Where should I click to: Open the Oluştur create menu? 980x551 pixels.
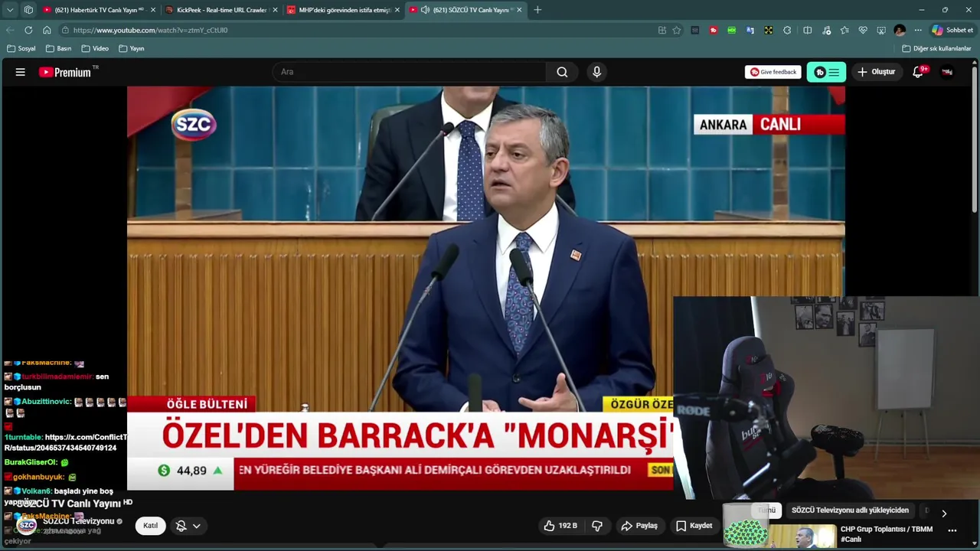(x=876, y=72)
